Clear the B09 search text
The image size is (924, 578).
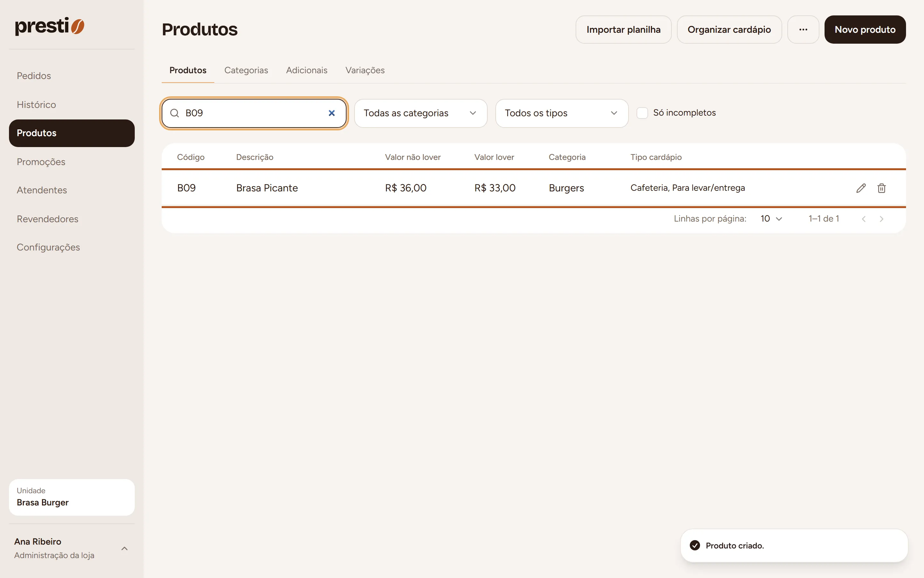tap(331, 113)
